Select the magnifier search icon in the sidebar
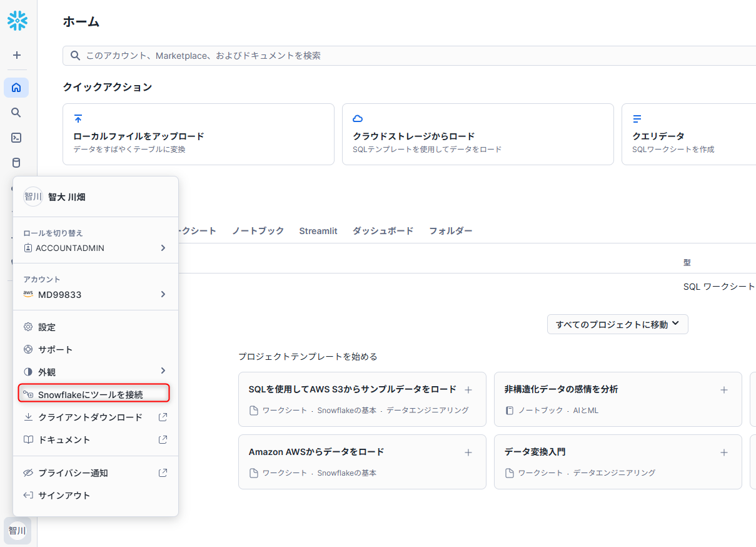Screen dimensions: 756x547 click(16, 113)
